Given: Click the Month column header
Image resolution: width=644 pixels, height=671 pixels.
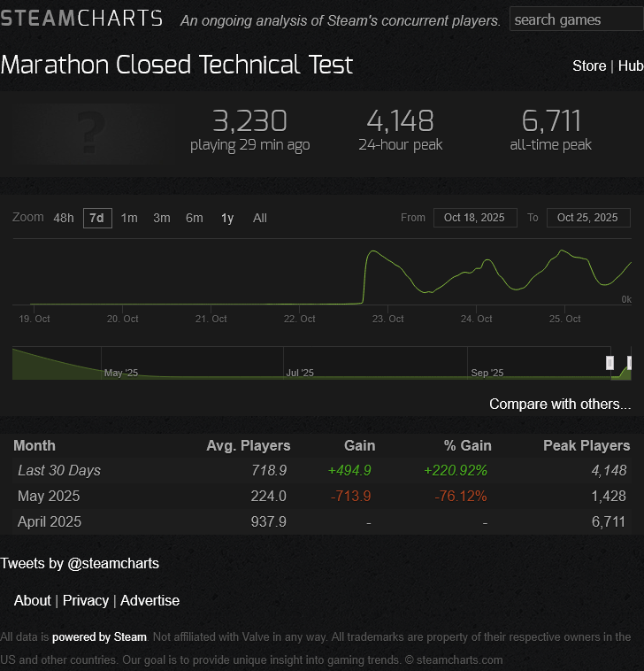Looking at the screenshot, I should (34, 445).
